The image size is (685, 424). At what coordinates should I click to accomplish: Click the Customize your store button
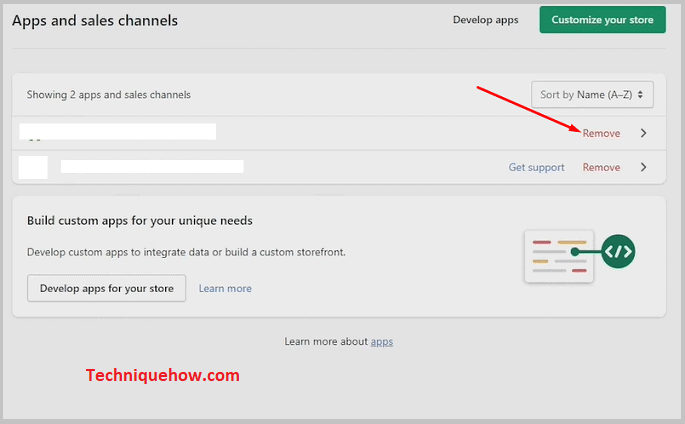point(602,20)
